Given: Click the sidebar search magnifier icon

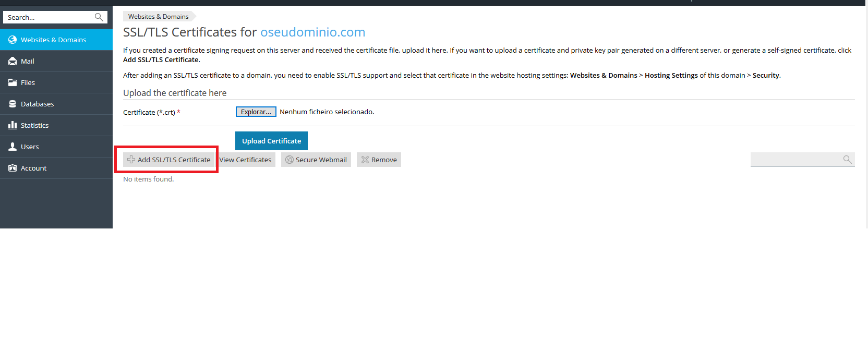Looking at the screenshot, I should pyautogui.click(x=99, y=17).
